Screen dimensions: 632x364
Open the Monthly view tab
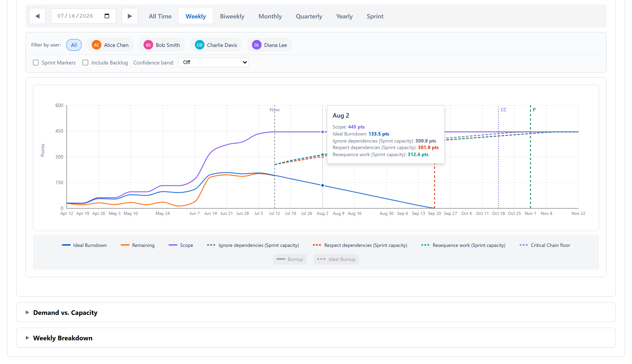pyautogui.click(x=270, y=16)
